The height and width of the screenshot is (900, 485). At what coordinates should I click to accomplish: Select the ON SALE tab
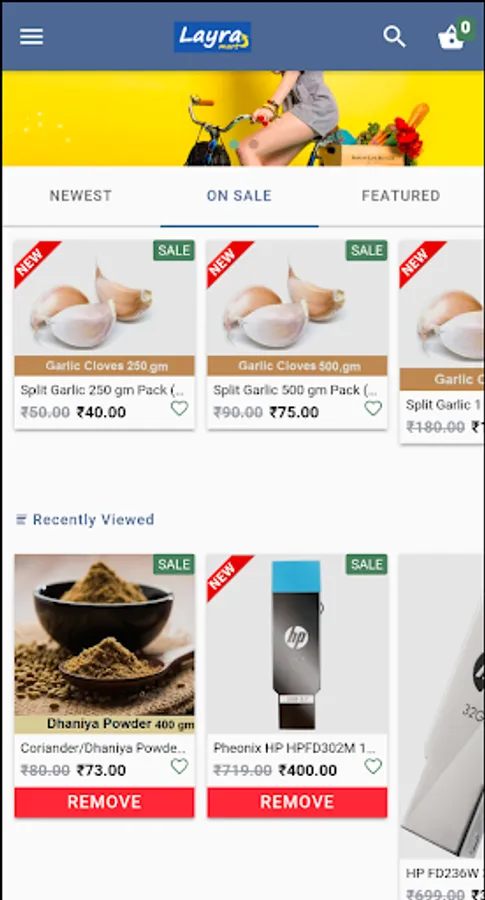tap(239, 196)
